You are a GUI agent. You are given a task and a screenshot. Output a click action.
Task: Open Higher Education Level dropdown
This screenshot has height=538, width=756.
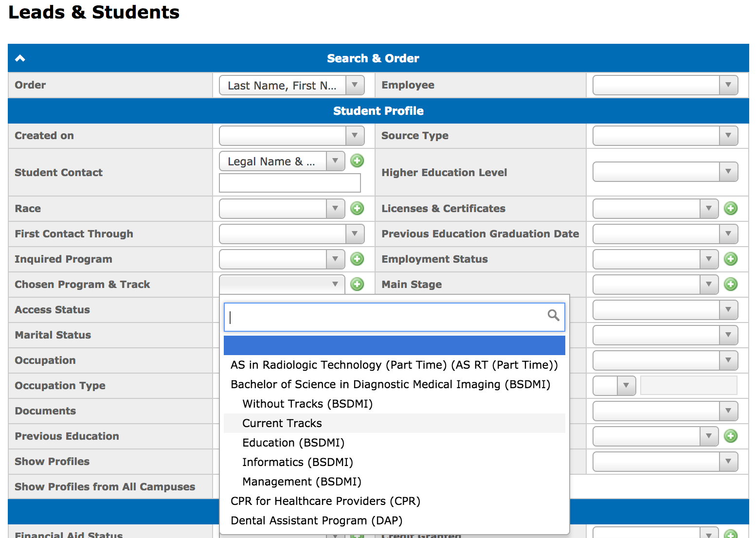coord(665,172)
